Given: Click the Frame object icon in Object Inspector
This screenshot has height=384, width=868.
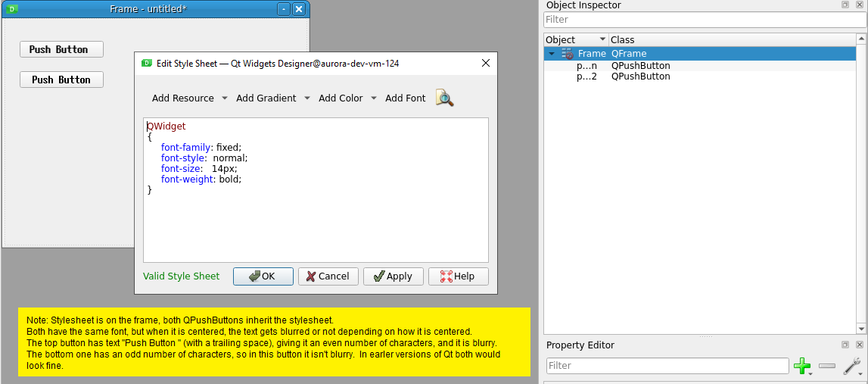Looking at the screenshot, I should (x=567, y=54).
